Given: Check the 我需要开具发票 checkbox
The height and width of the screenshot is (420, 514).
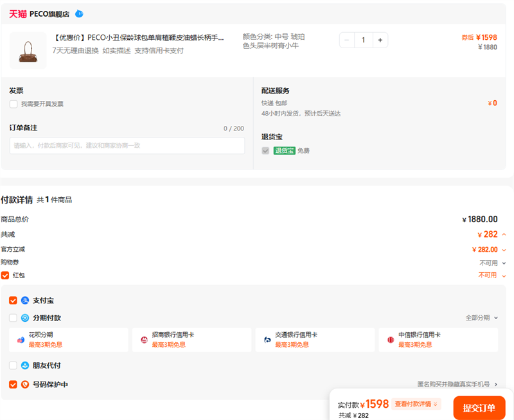Looking at the screenshot, I should [x=13, y=104].
